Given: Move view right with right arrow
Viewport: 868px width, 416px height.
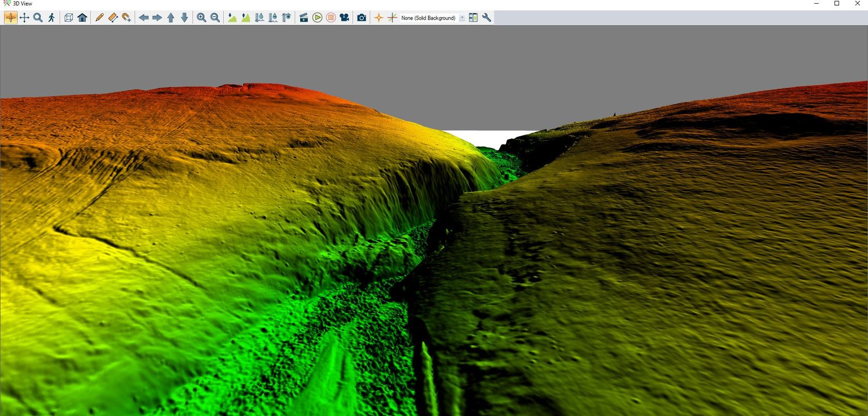Looking at the screenshot, I should (x=157, y=18).
